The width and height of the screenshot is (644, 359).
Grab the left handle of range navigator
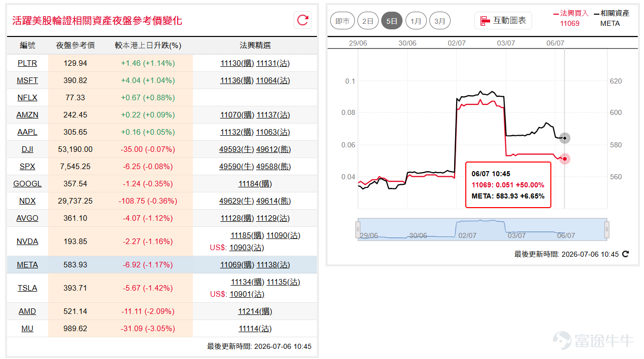tap(358, 229)
